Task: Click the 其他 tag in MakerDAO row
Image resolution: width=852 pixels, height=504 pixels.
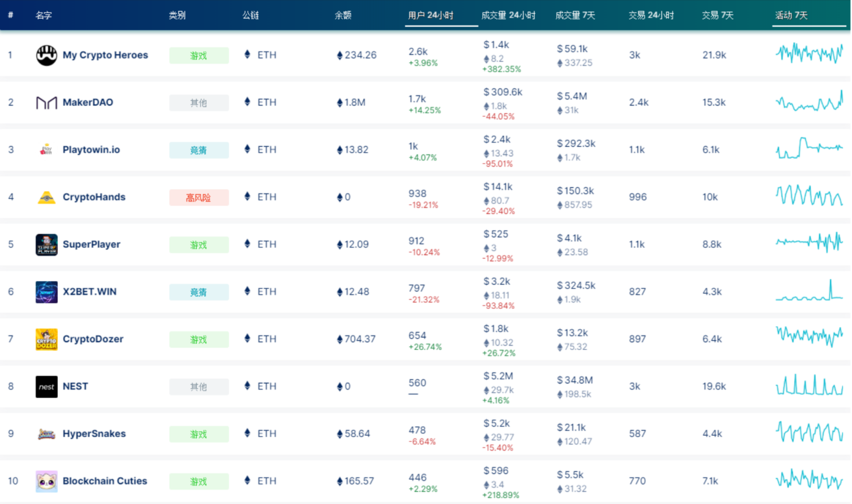Action: 199,103
